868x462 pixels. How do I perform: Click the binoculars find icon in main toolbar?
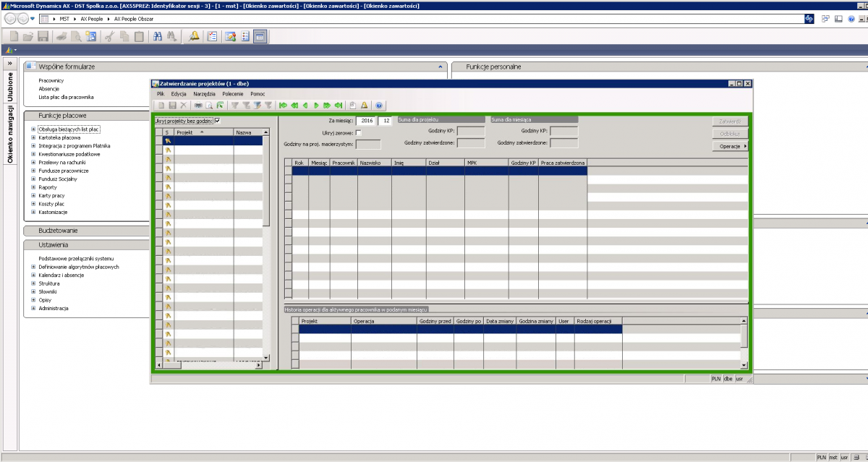171,36
